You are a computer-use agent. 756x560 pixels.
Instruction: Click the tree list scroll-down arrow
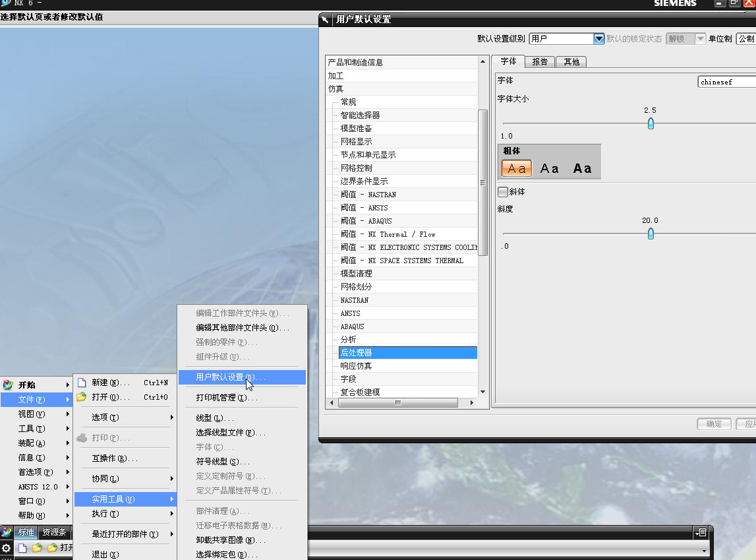point(482,392)
